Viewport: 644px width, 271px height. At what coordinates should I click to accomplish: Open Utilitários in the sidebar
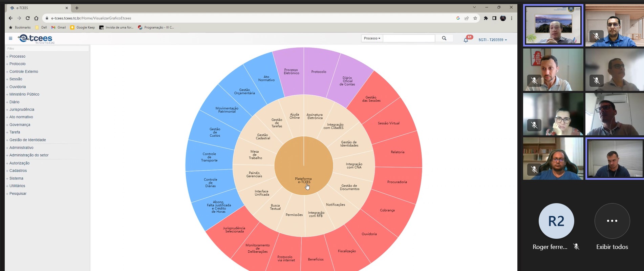(17, 186)
